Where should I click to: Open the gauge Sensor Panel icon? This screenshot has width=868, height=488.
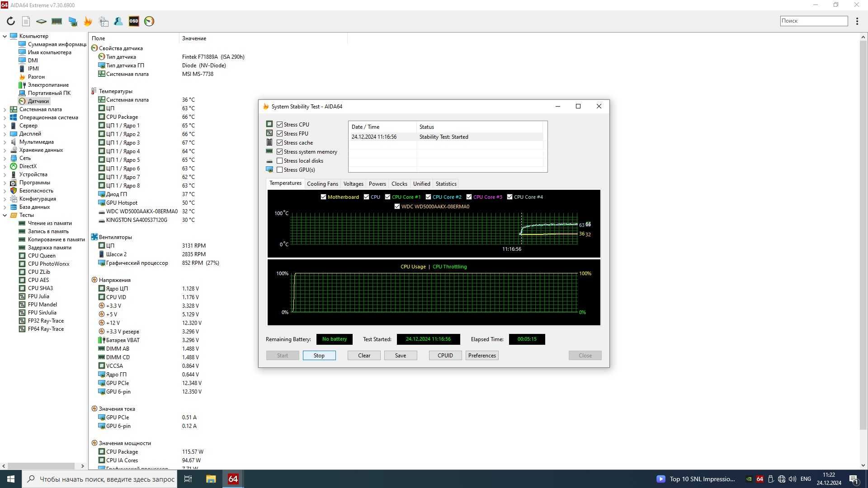click(x=149, y=21)
